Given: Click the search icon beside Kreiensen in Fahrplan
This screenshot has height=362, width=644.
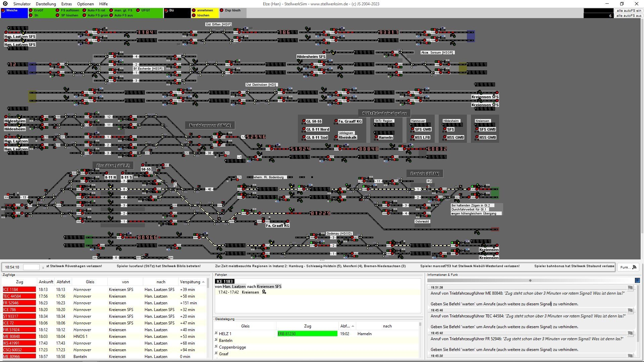Looking at the screenshot, I should click(264, 292).
